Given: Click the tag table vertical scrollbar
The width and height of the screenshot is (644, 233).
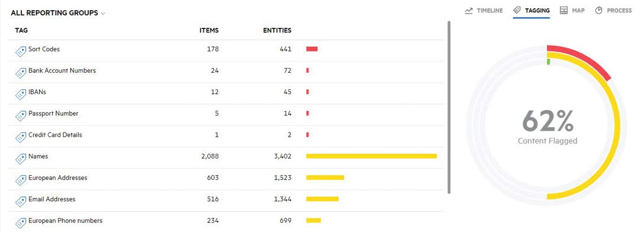Looking at the screenshot, I should (x=449, y=107).
